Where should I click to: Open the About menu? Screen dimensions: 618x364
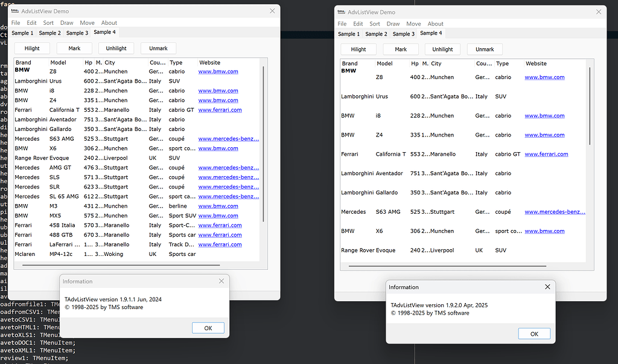pyautogui.click(x=109, y=22)
